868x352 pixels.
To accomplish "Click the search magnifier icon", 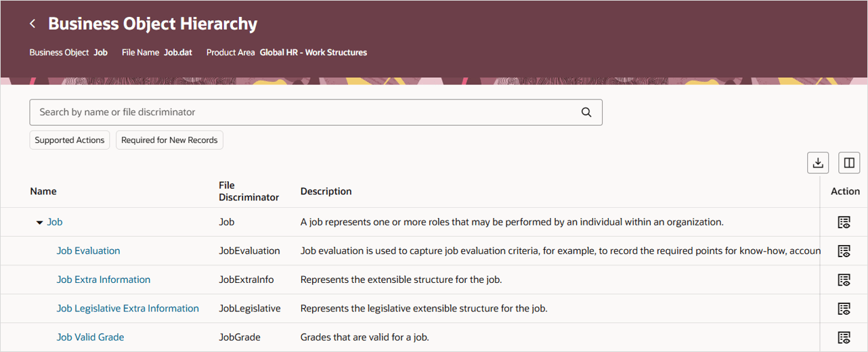I will 586,112.
